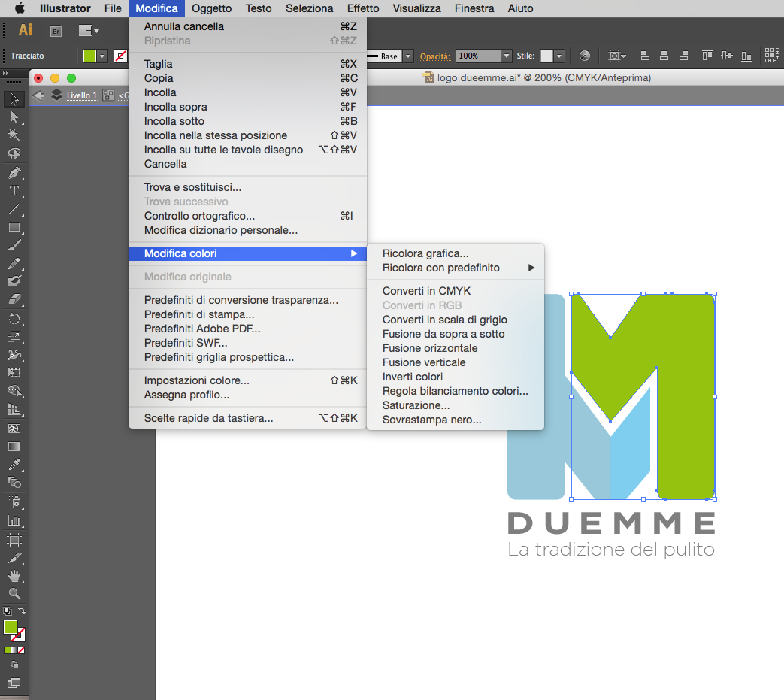Screen dimensions: 784x700
Task: Select the Artboard tool
Action: [x=14, y=540]
